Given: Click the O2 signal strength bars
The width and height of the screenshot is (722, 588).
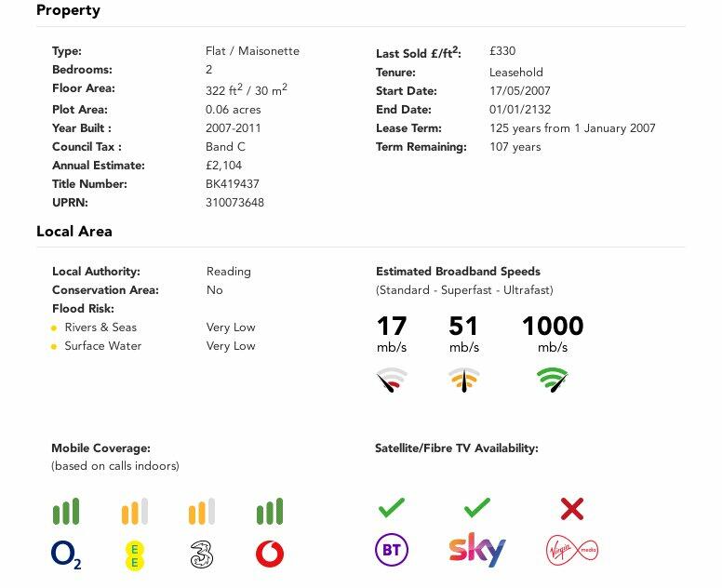Looking at the screenshot, I should (66, 512).
